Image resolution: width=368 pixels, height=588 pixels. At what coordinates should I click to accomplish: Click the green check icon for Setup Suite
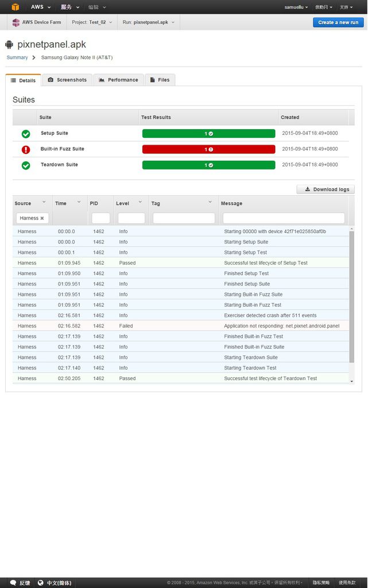[x=26, y=133]
